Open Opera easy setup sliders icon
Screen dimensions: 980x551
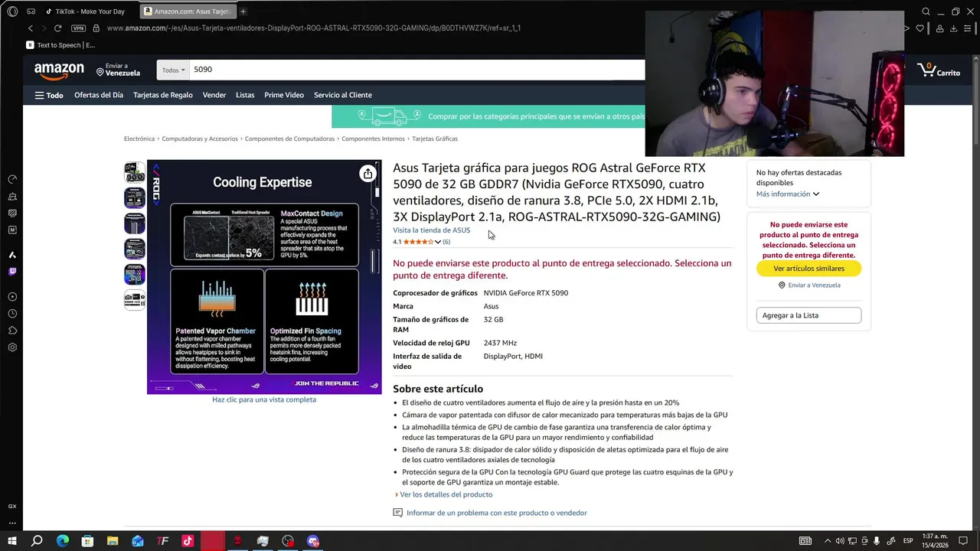(x=968, y=28)
